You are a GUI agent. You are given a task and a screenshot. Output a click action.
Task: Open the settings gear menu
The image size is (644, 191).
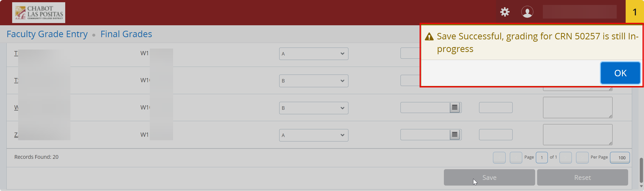(505, 12)
